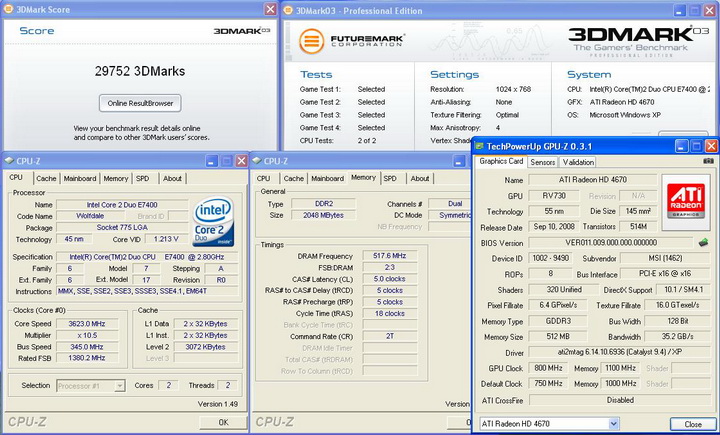The height and width of the screenshot is (435, 720).
Task: Open the Mainboard tab in left CPU-Z
Action: click(x=80, y=178)
